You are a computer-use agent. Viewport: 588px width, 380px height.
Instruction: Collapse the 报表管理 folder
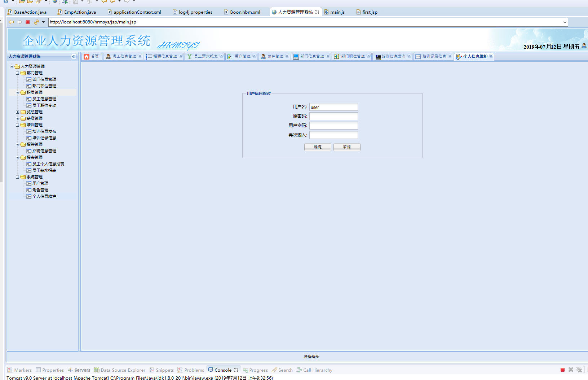click(x=18, y=157)
